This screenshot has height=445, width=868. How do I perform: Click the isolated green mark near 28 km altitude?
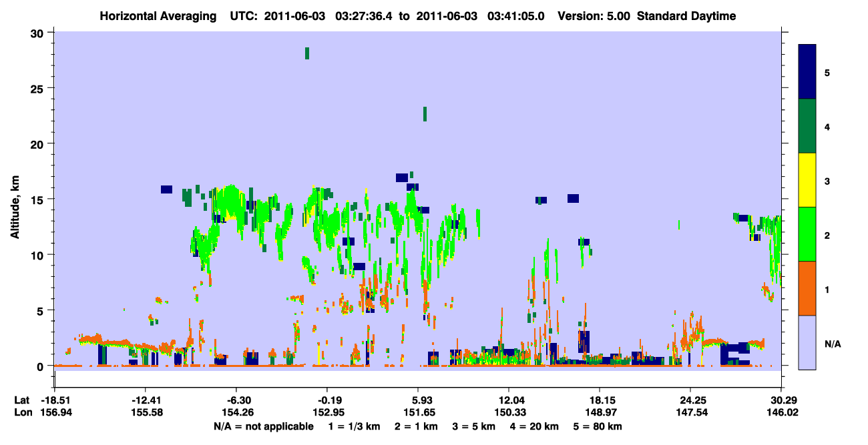click(306, 53)
